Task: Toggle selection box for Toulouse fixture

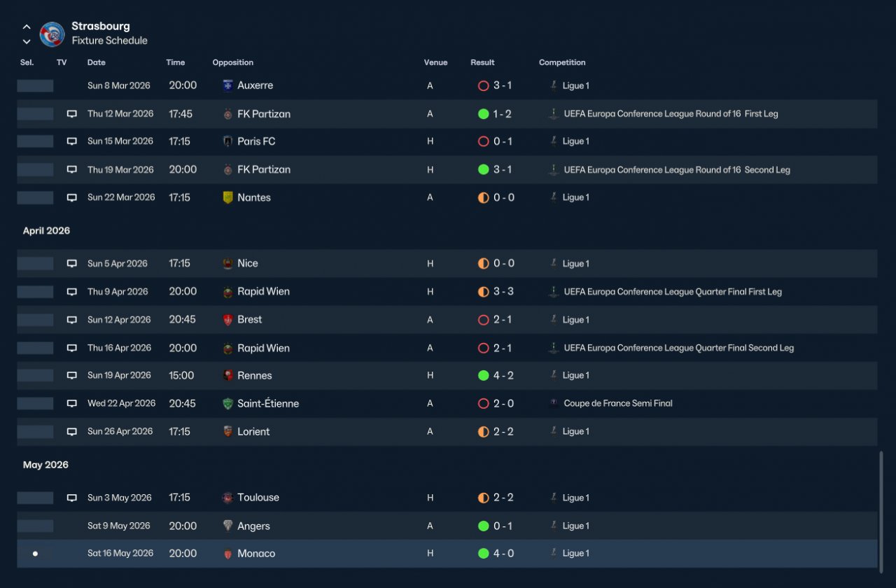Action: click(35, 498)
